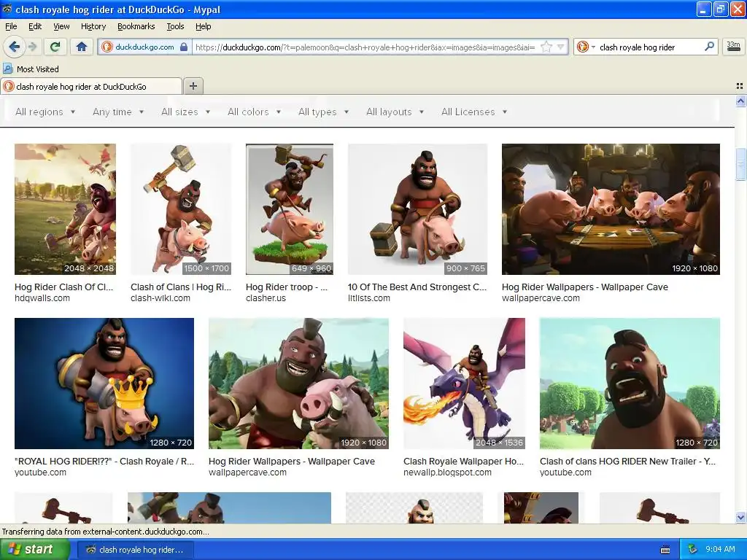This screenshot has width=747, height=560.
Task: Open the History menu
Action: tap(93, 26)
